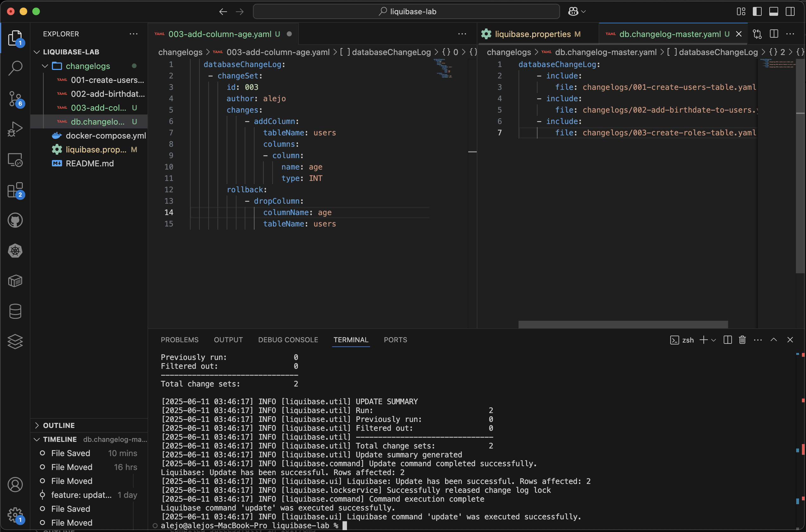Viewport: 806px width, 532px height.
Task: Click the liquibase-lab command center search
Action: coord(406,12)
